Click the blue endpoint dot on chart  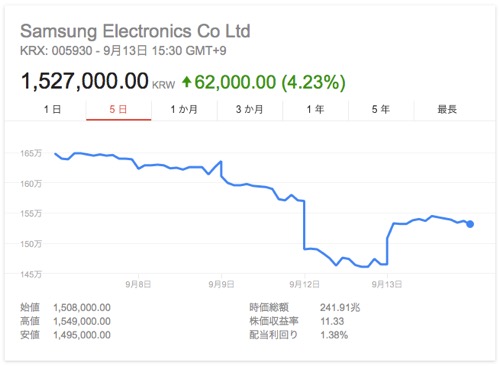tap(470, 224)
